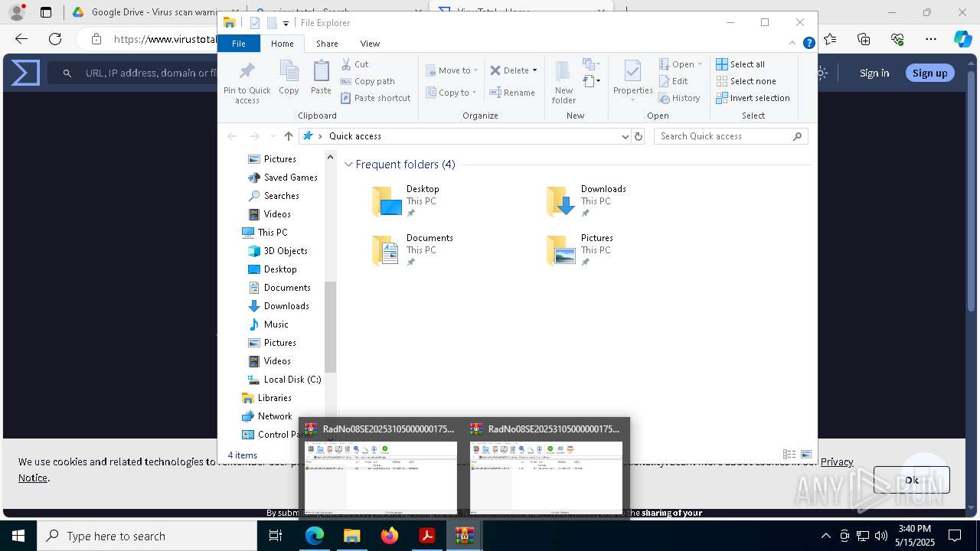Image resolution: width=980 pixels, height=551 pixels.
Task: Open the Move to dropdown
Action: coord(452,70)
